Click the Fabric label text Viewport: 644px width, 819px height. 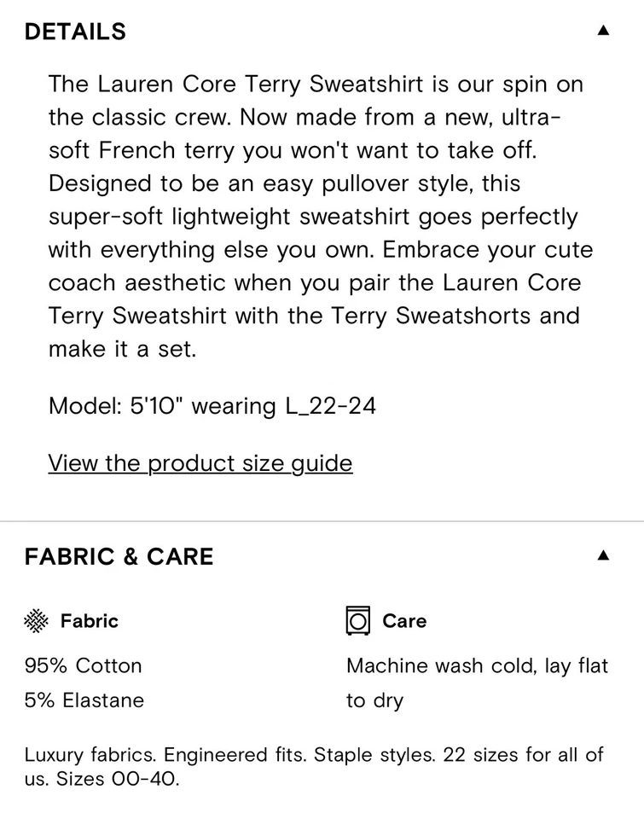(87, 621)
